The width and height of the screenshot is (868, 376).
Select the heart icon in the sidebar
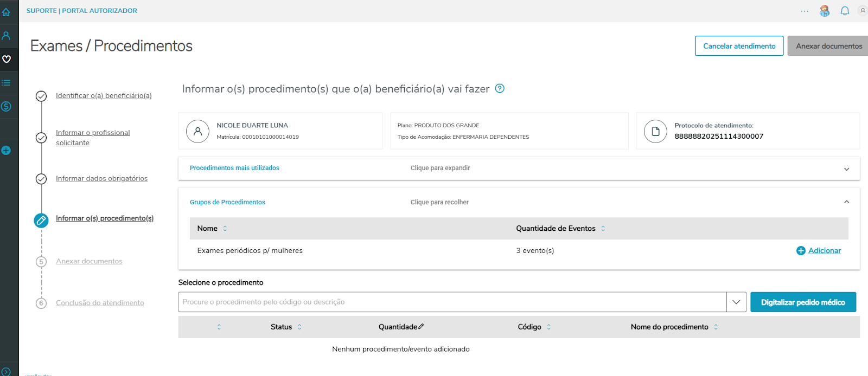(7, 59)
